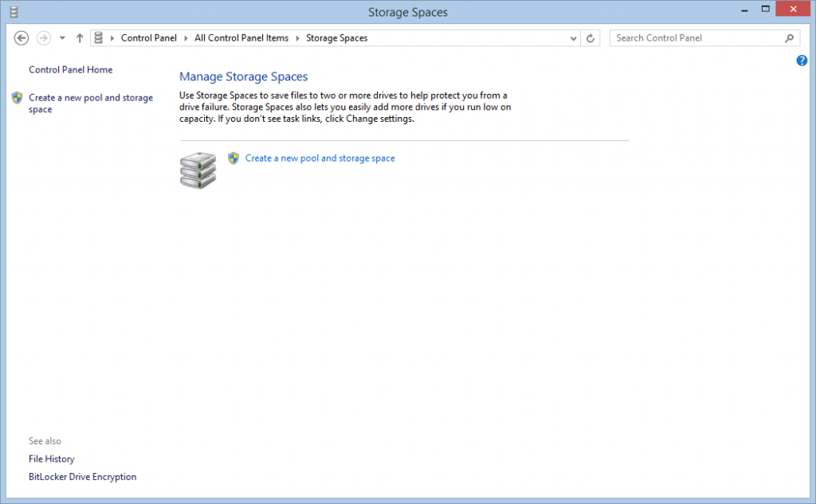Return to Control Panel Home
Viewport: 816px width, 504px height.
coord(70,69)
